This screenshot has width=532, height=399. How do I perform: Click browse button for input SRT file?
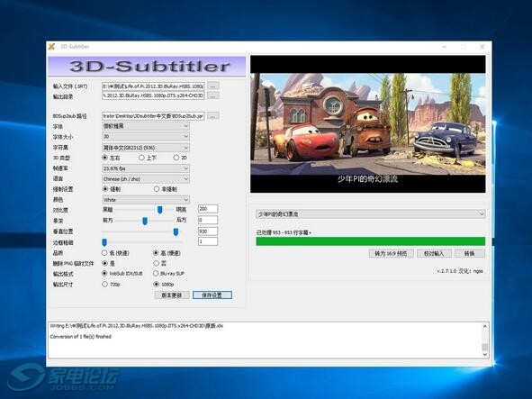tap(212, 86)
